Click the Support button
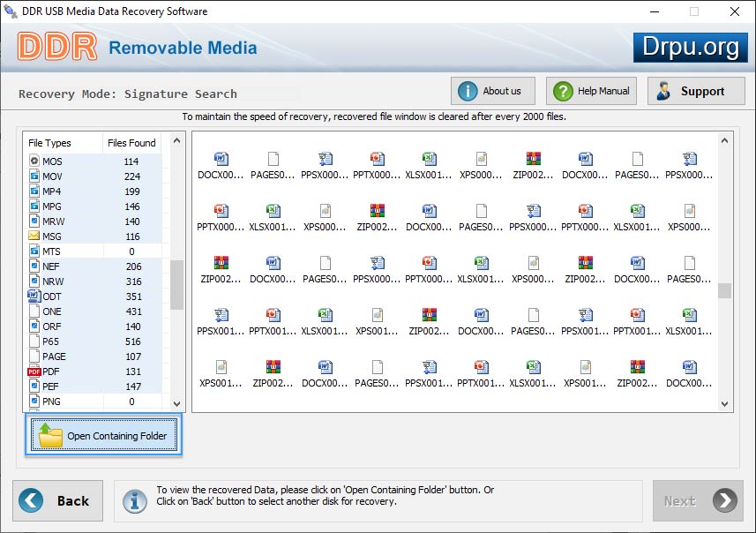 pyautogui.click(x=696, y=91)
